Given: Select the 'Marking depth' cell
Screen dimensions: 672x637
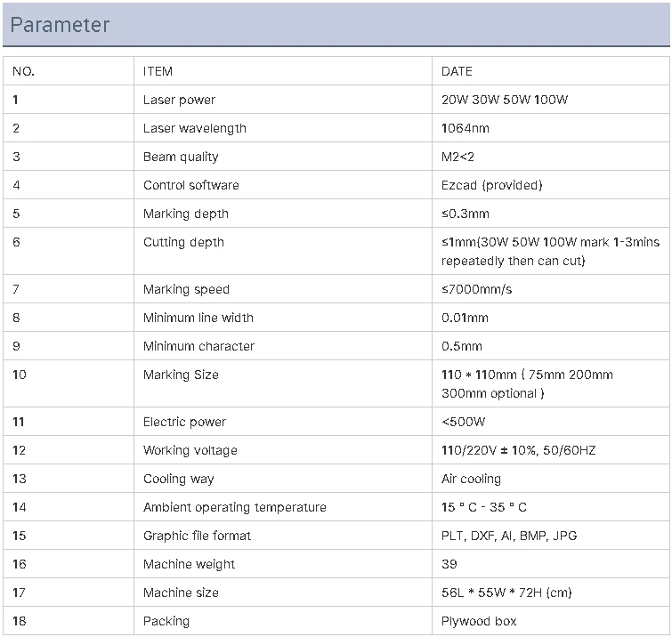Looking at the screenshot, I should pyautogui.click(x=185, y=214).
